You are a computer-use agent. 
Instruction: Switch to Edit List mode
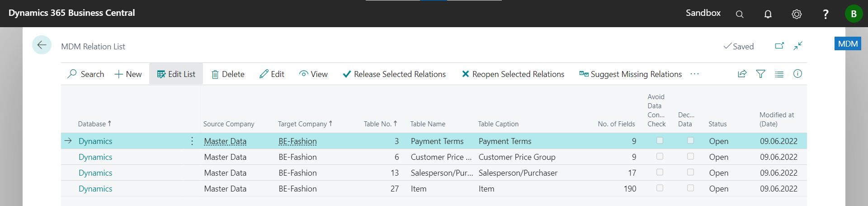pyautogui.click(x=176, y=74)
